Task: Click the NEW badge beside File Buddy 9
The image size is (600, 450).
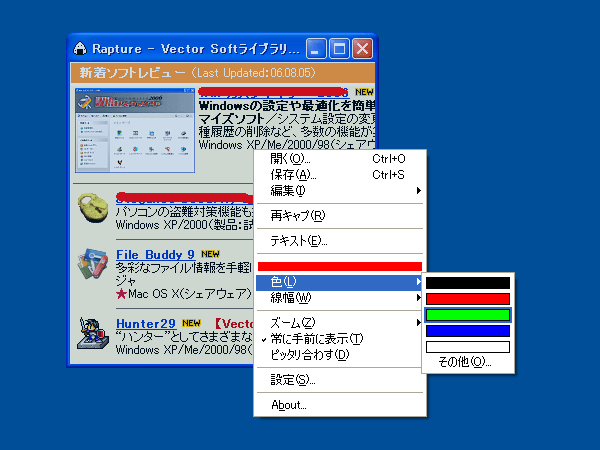Action: (210, 254)
